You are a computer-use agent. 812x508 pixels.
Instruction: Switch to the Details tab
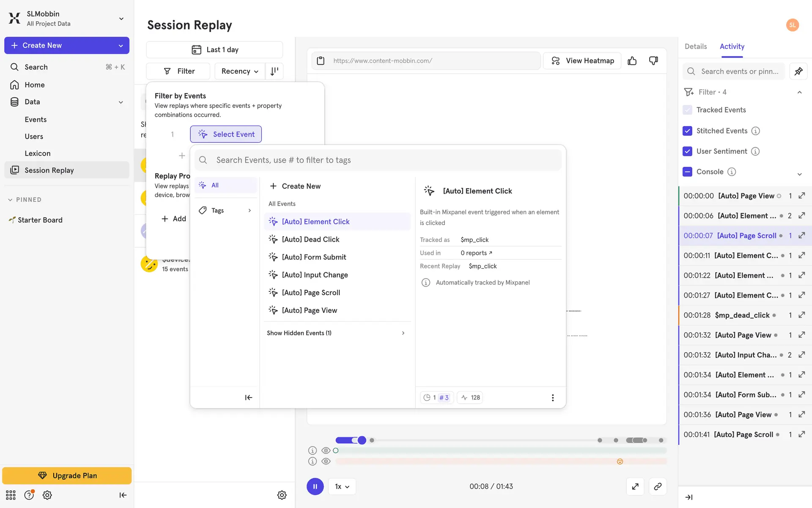pyautogui.click(x=695, y=47)
